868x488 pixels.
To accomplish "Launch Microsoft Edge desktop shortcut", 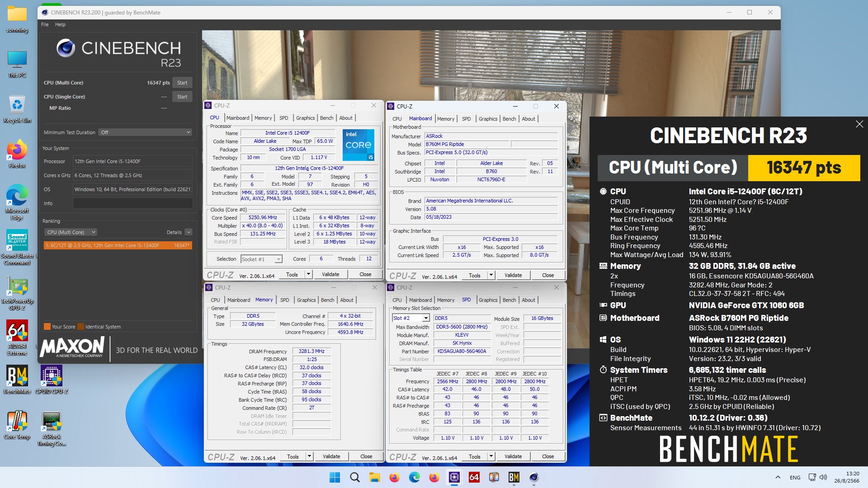I will (x=17, y=203).
